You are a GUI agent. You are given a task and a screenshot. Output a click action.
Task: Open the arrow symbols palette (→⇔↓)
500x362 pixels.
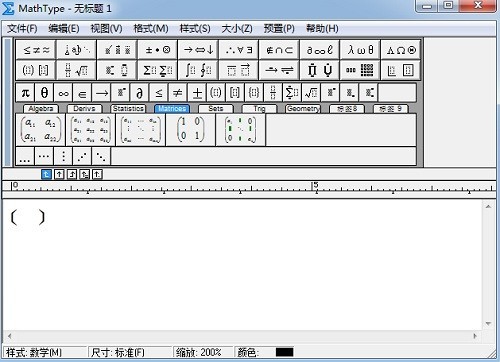pyautogui.click(x=198, y=50)
